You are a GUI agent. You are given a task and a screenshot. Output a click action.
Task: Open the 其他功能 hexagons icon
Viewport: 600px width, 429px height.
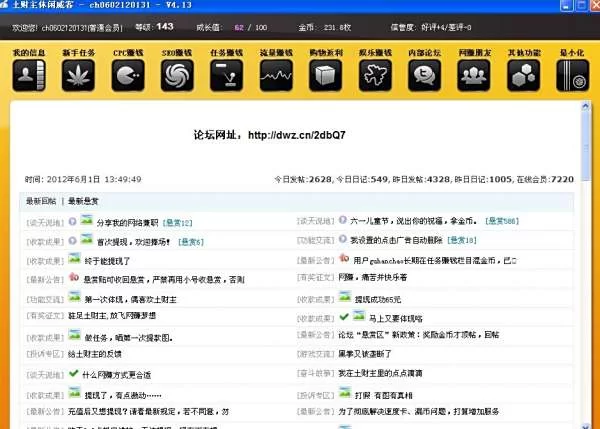522,73
